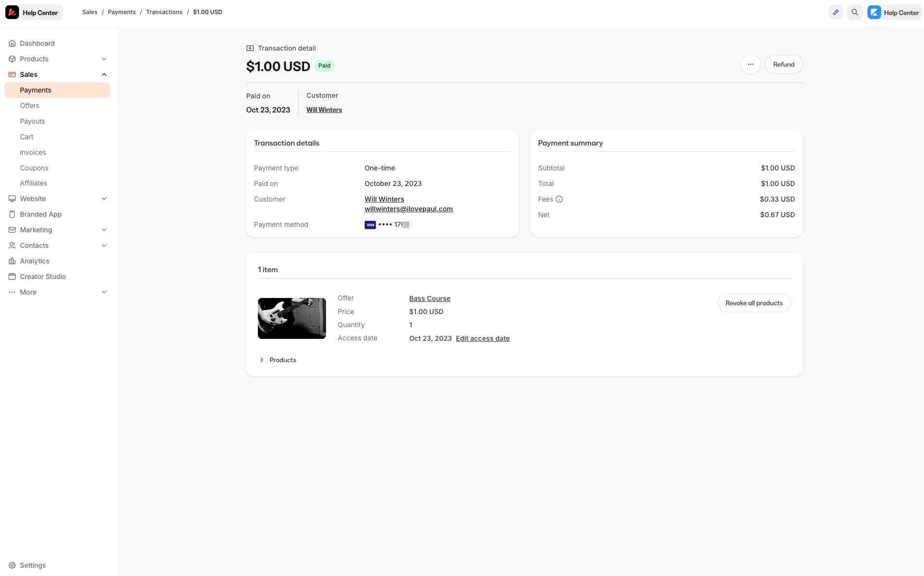The image size is (924, 576).
Task: Click the willwinters@ilovepaul.com email link
Action: pos(409,209)
